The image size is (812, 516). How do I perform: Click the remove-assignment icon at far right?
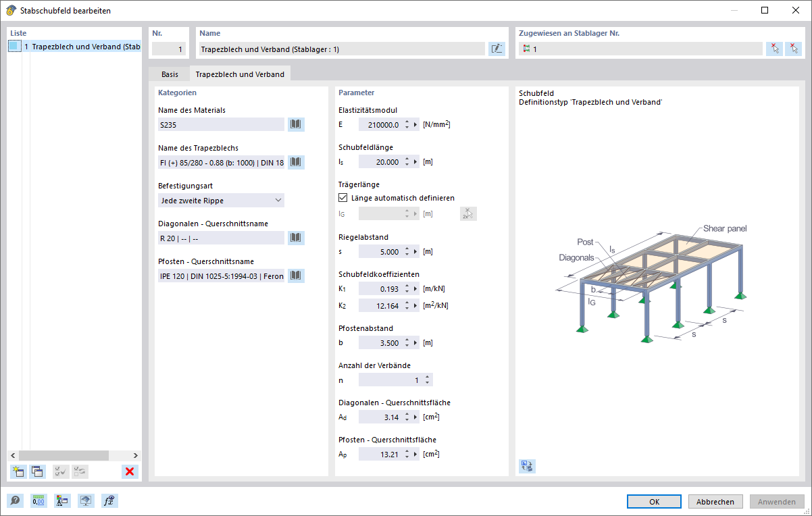coord(793,49)
